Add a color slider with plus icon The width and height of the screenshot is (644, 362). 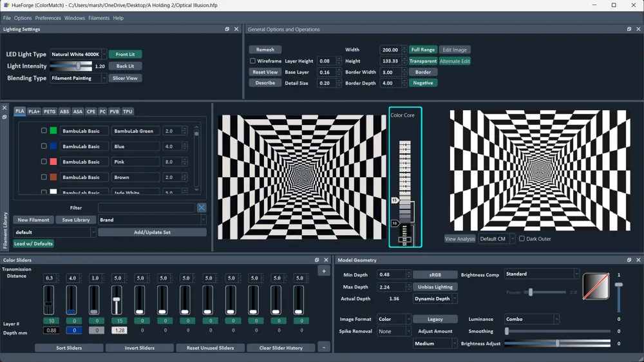[x=324, y=271]
